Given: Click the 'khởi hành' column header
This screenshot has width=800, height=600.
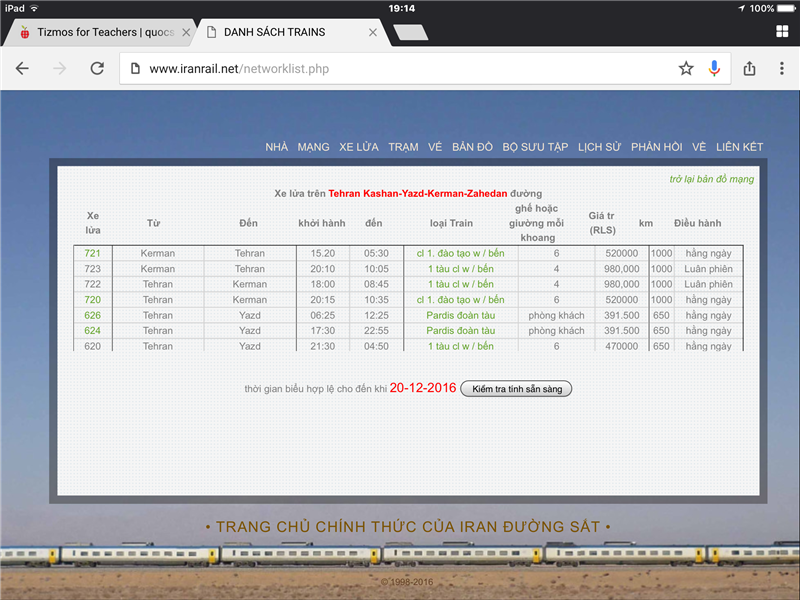Looking at the screenshot, I should 322,223.
